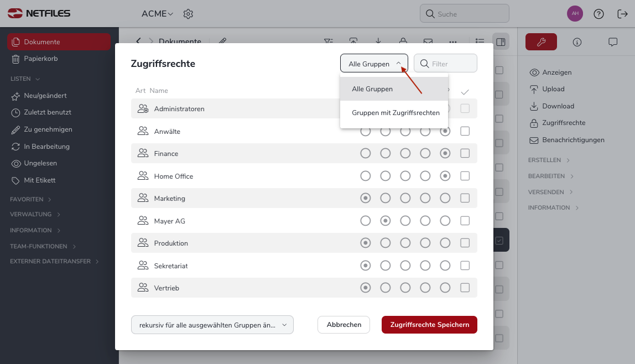Click the AH user avatar
The width and height of the screenshot is (635, 364).
point(575,14)
